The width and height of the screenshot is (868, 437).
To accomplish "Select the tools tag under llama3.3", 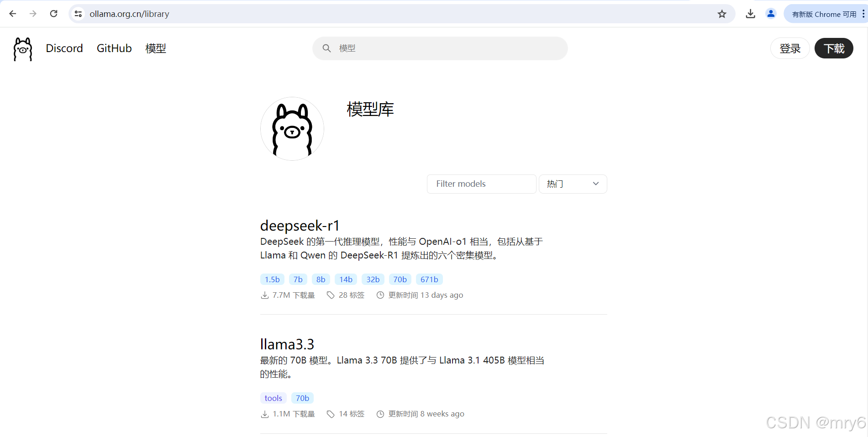I will click(274, 398).
